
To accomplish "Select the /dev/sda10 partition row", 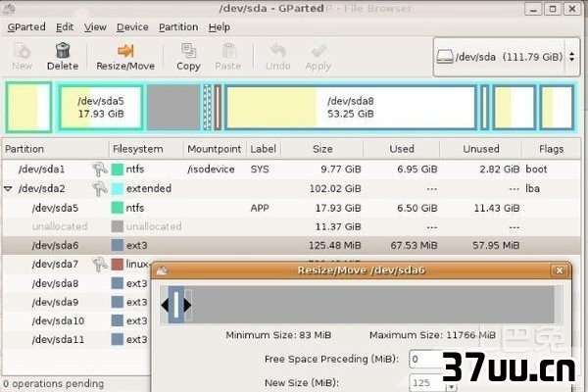I will tap(76, 320).
